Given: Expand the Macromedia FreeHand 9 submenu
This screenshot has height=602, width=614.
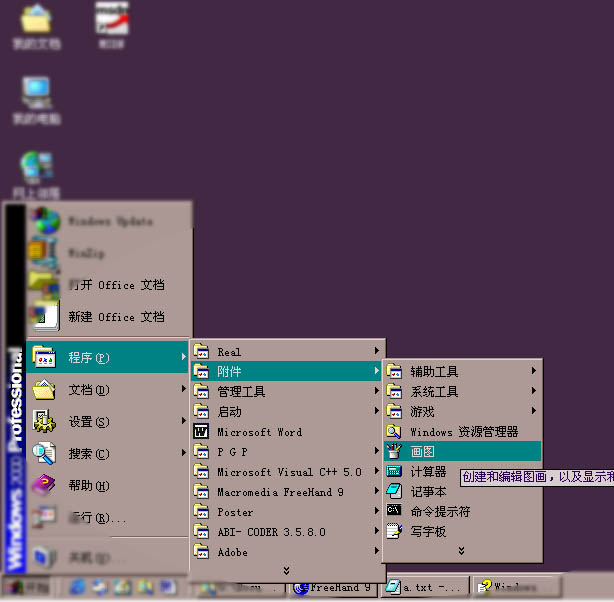Looking at the screenshot, I should 280,492.
